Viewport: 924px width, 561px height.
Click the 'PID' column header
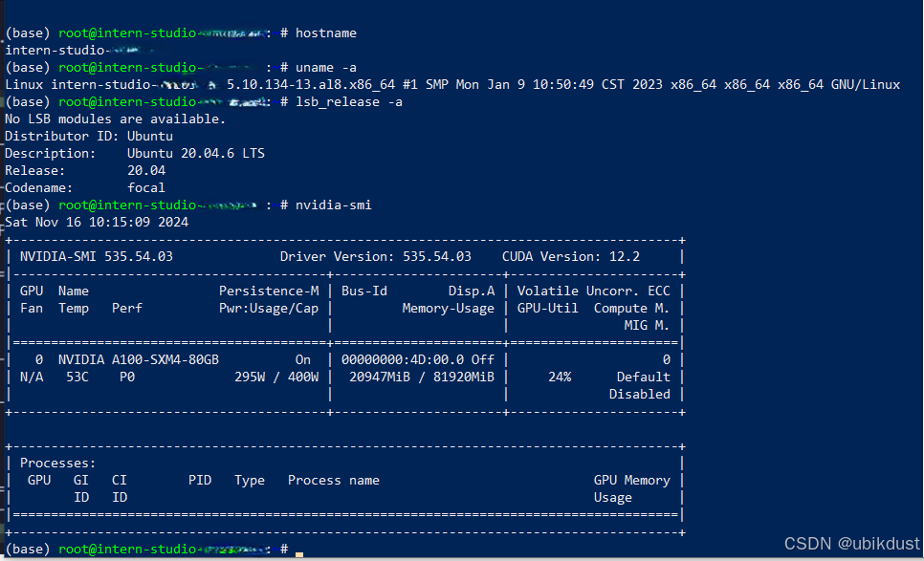tap(200, 481)
